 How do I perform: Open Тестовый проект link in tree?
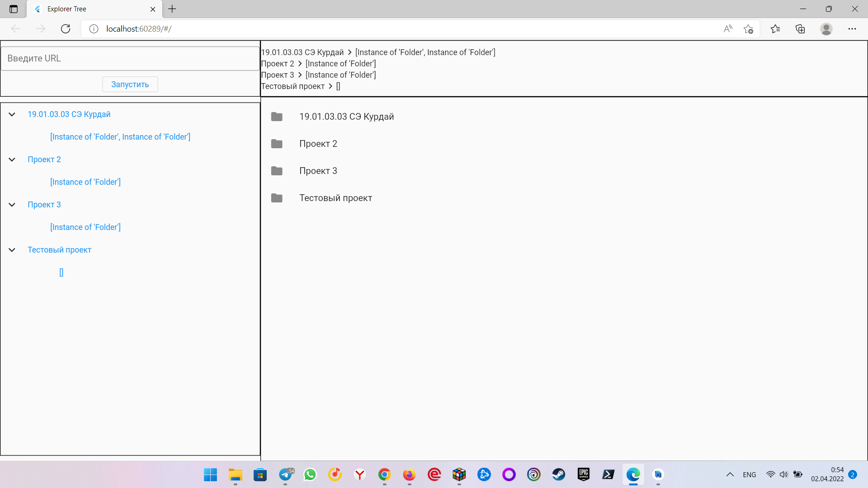point(59,250)
